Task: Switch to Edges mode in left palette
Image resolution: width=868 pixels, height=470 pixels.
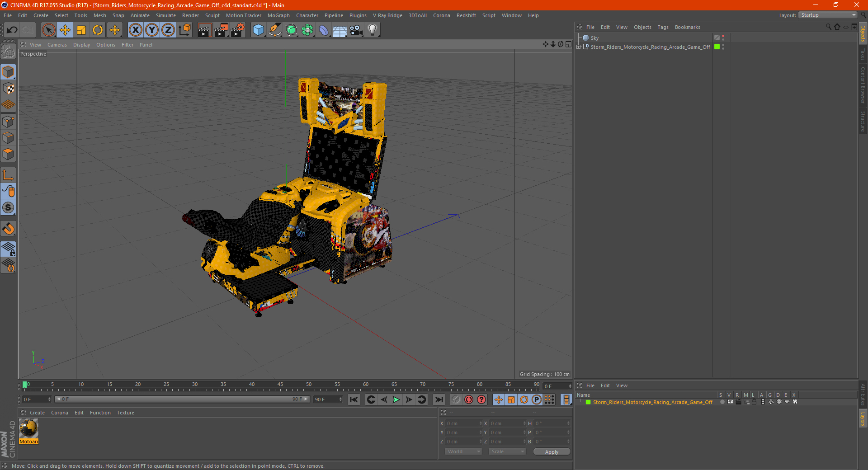Action: (x=8, y=138)
